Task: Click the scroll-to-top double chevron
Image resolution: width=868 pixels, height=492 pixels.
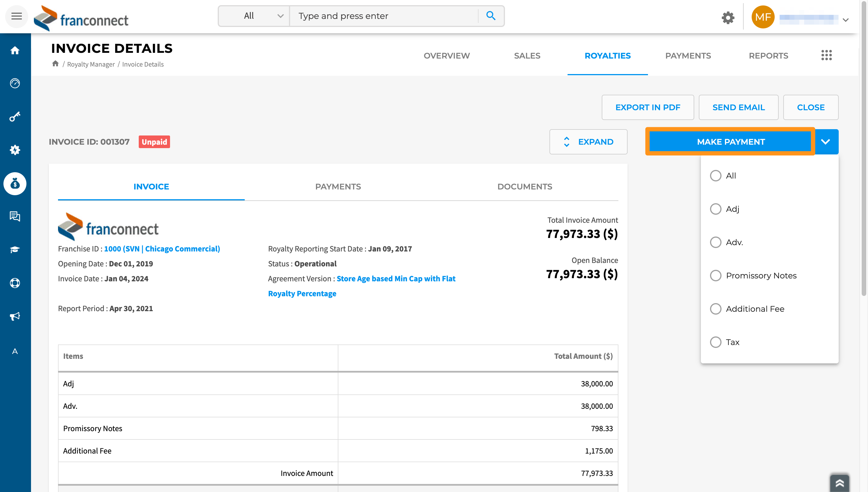Action: point(840,483)
